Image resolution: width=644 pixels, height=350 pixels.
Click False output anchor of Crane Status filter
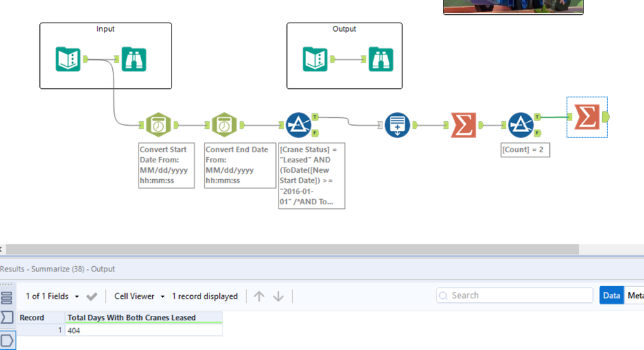coord(315,133)
